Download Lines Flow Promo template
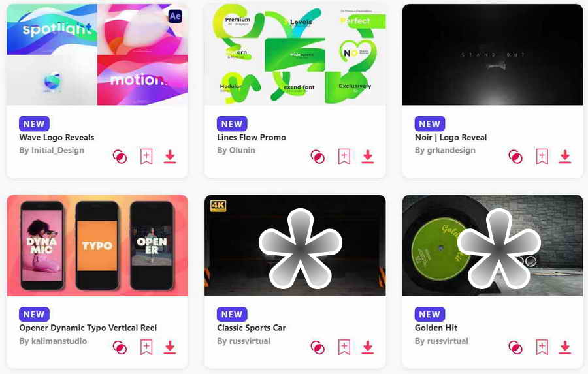This screenshot has height=374, width=588. (x=368, y=157)
